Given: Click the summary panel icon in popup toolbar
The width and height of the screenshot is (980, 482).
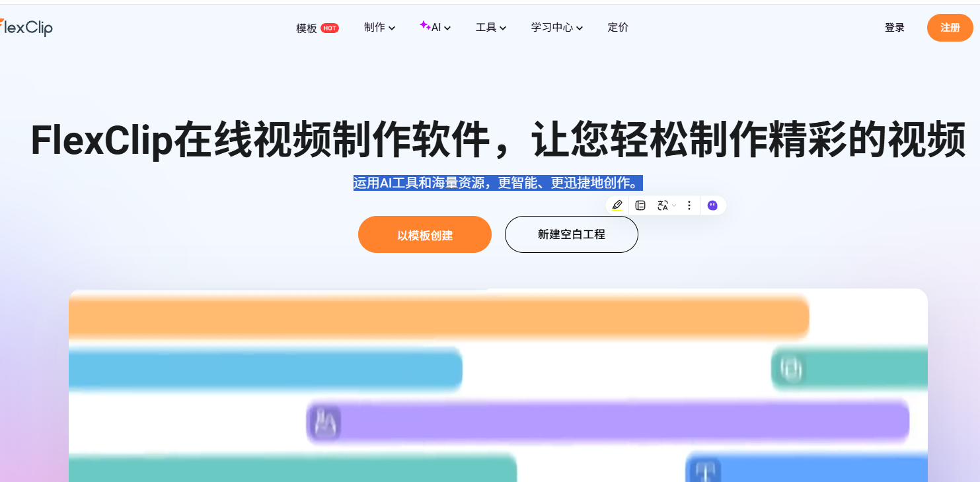Looking at the screenshot, I should pos(640,205).
